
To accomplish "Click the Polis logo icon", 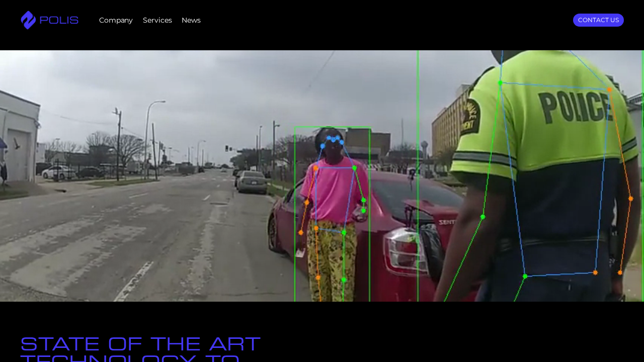I will 28,20.
